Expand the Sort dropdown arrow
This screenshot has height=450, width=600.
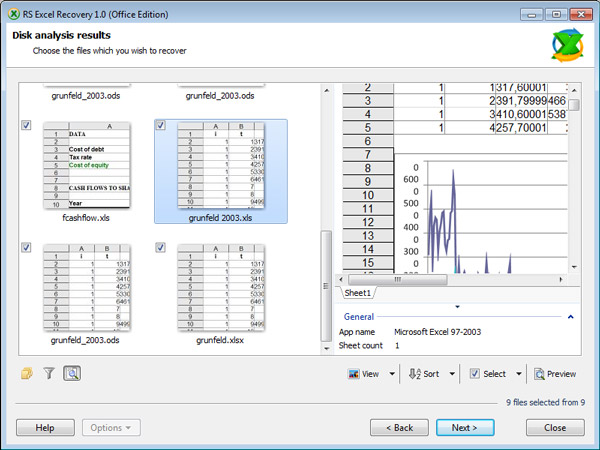[451, 374]
